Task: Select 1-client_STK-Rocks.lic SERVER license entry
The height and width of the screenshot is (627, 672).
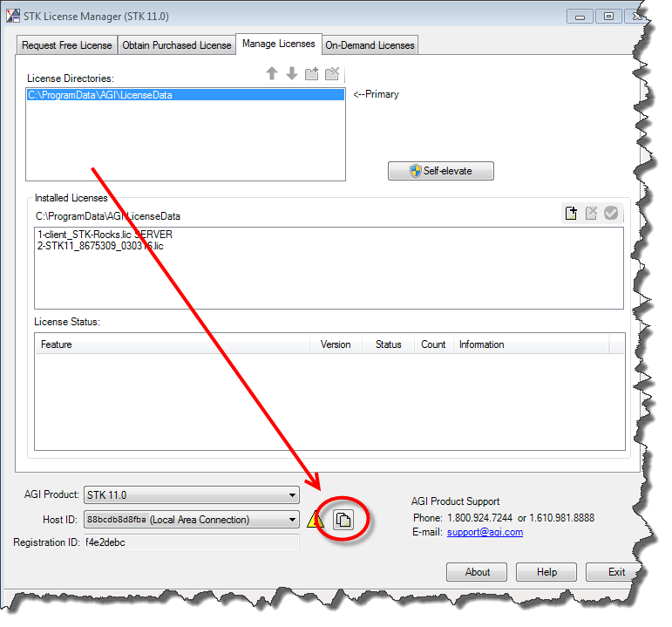Action: (105, 235)
